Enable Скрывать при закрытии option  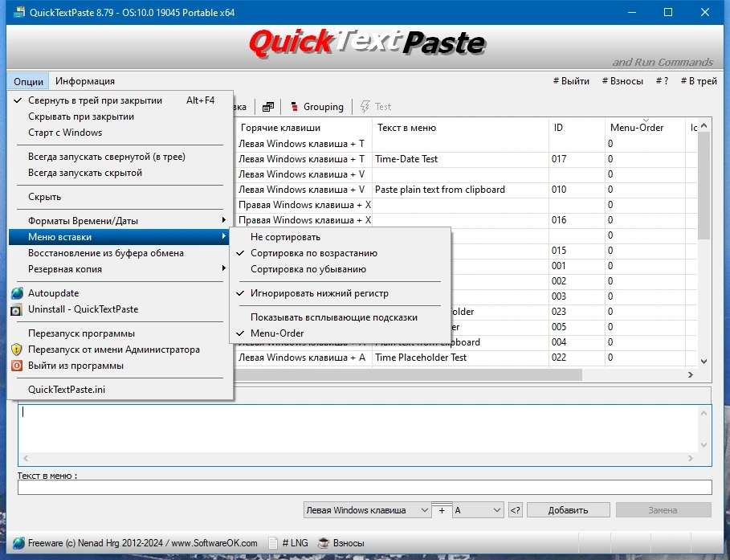120,116
